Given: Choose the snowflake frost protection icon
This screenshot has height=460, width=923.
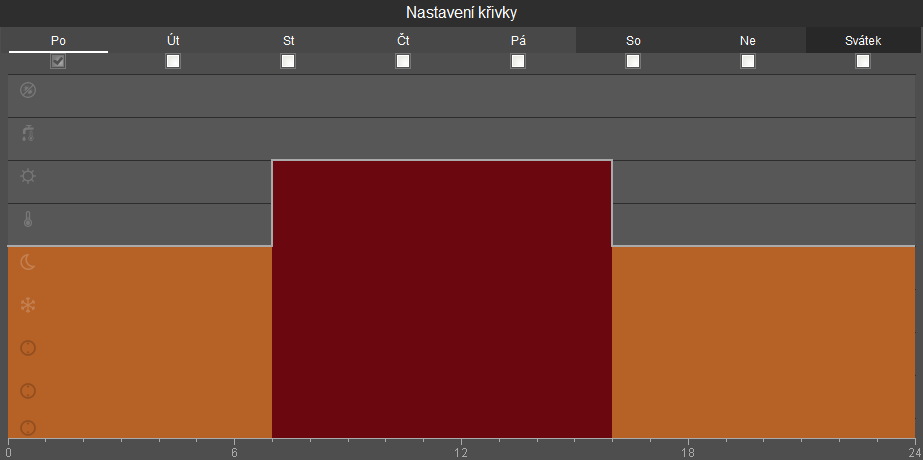Looking at the screenshot, I should point(28,305).
